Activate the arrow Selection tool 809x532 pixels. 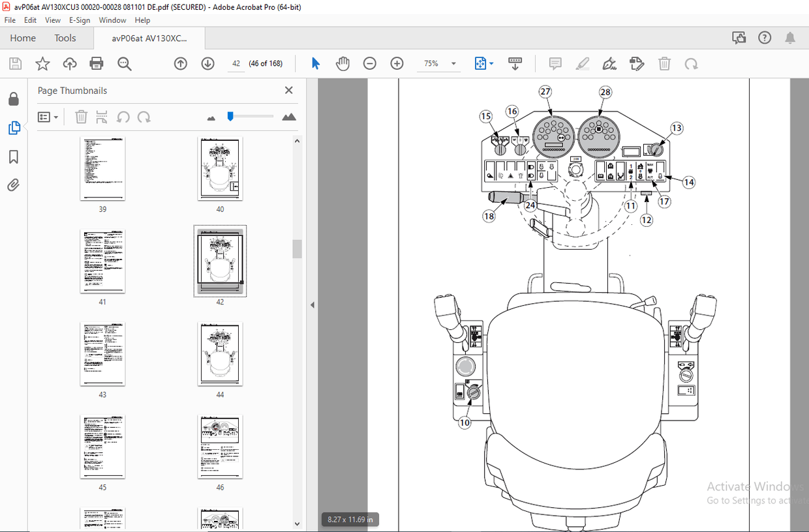(316, 63)
